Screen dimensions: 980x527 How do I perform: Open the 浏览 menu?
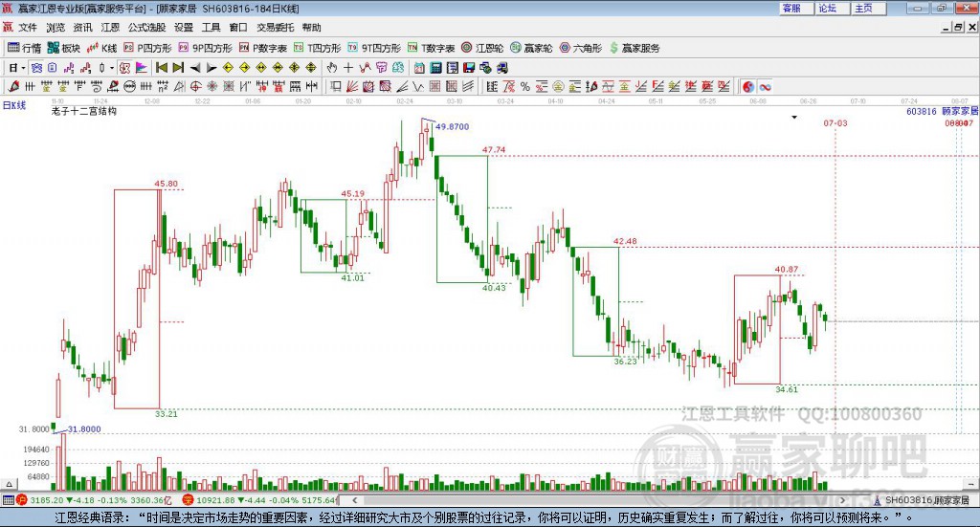[x=55, y=28]
